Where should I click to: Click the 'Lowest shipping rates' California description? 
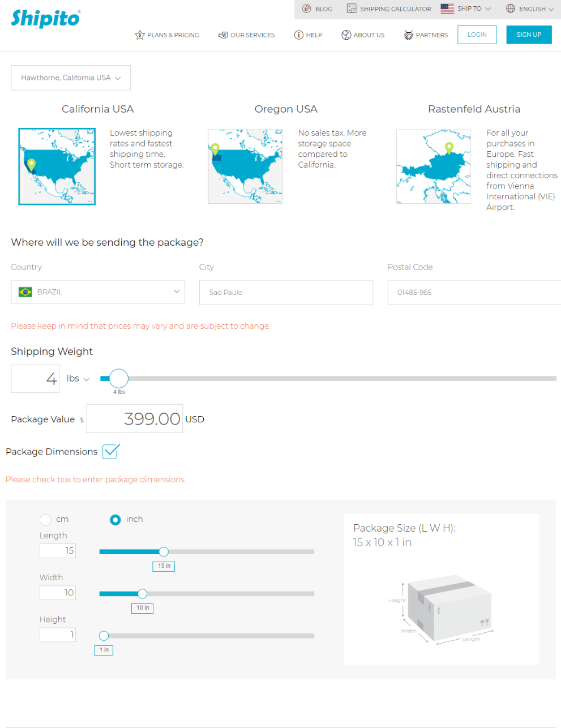click(147, 149)
